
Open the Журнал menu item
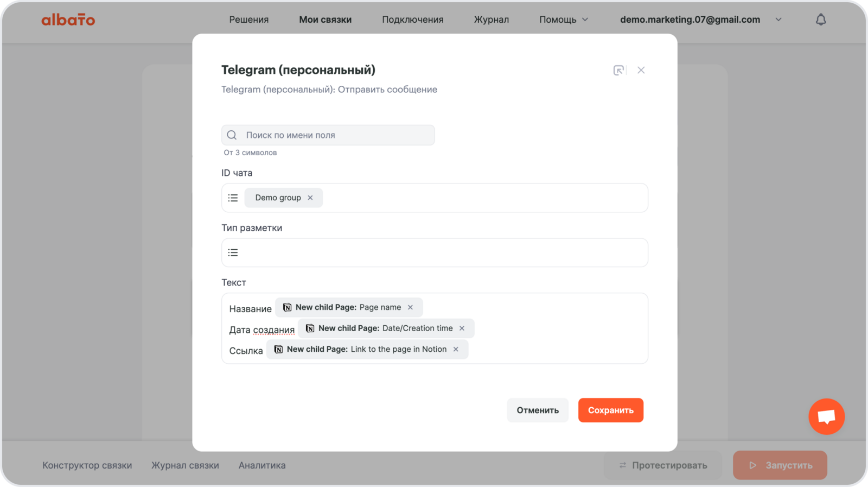pos(492,20)
